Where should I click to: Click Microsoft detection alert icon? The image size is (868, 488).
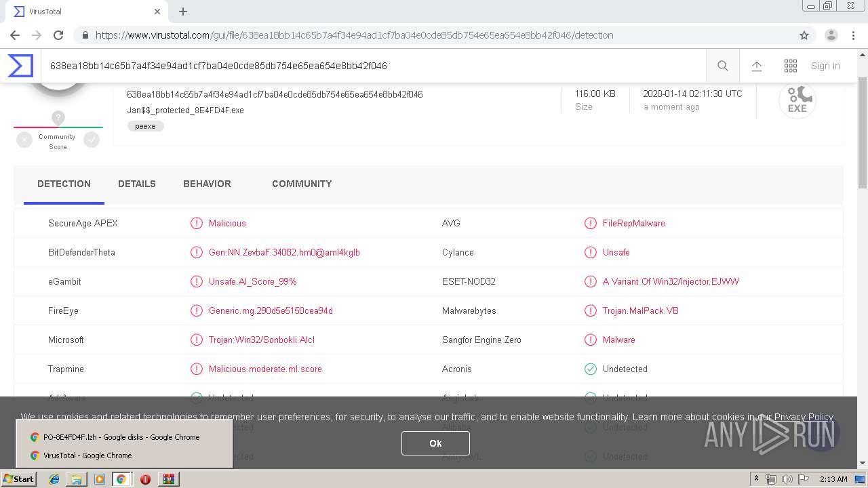pos(197,340)
